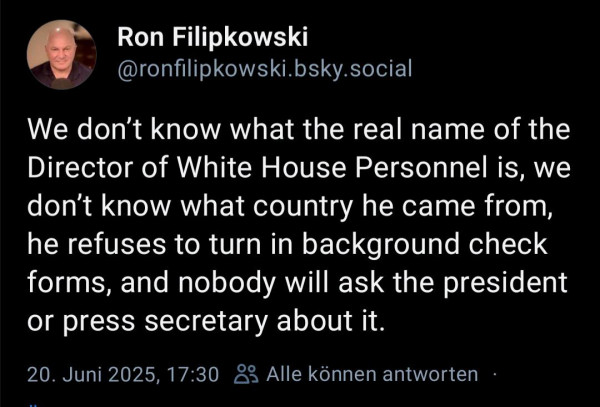Click the partially visible blue text at bottom-left
This screenshot has width=600, height=407.
[33, 405]
